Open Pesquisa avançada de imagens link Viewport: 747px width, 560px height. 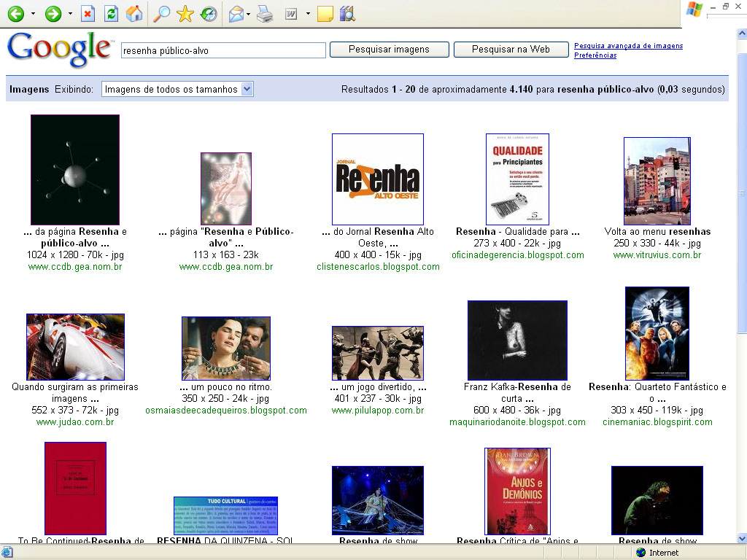point(628,46)
